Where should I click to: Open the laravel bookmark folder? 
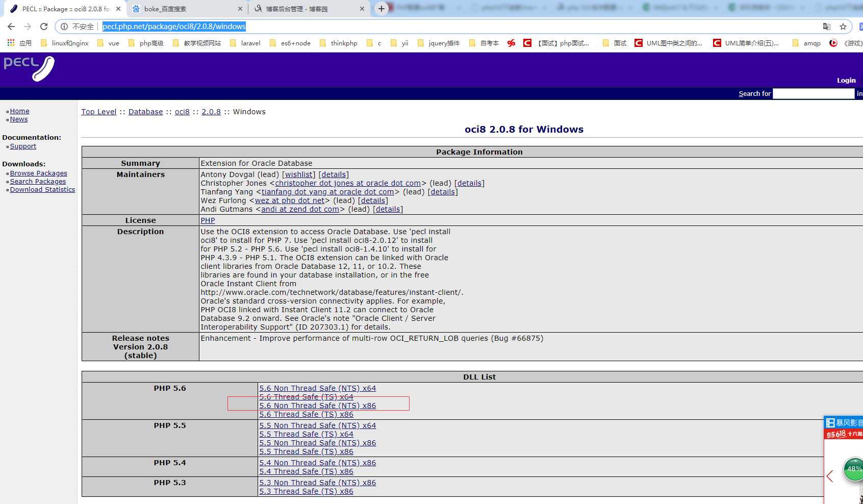245,43
